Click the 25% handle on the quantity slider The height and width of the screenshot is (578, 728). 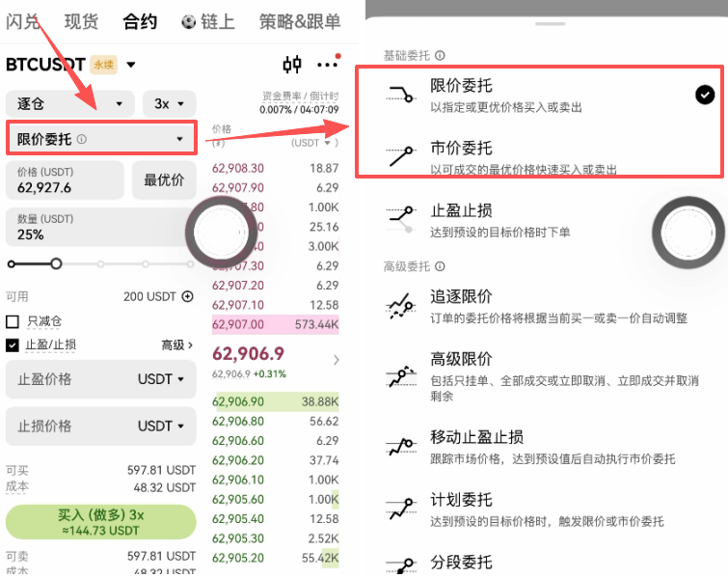click(56, 263)
